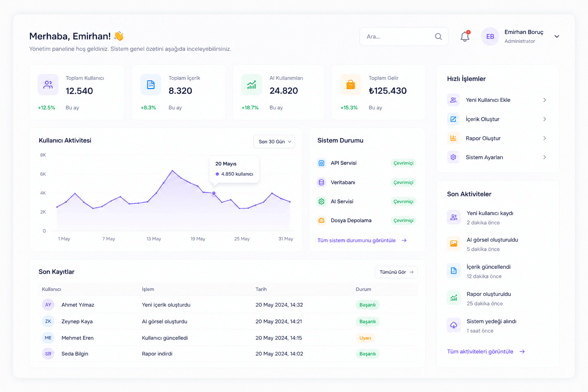This screenshot has width=588, height=392.
Task: Click the SB avatar for Seda Bilgin
Action: point(48,354)
